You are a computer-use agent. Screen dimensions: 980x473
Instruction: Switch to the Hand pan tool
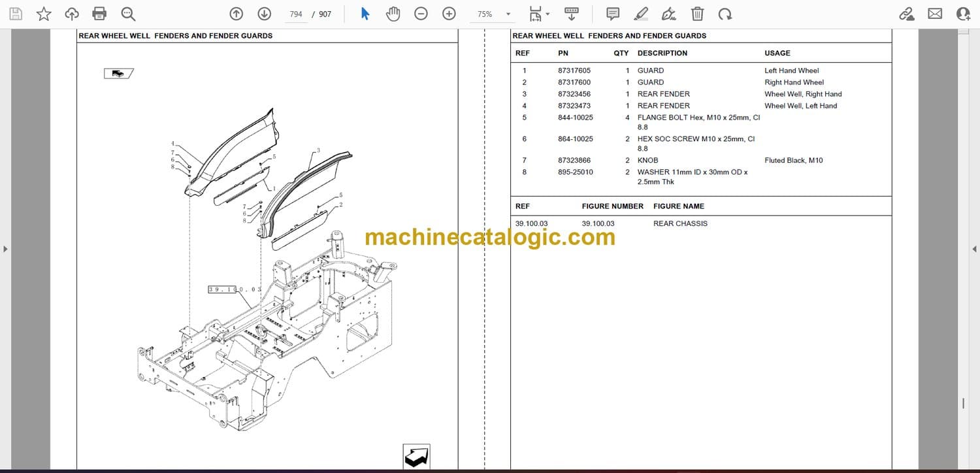click(x=393, y=14)
